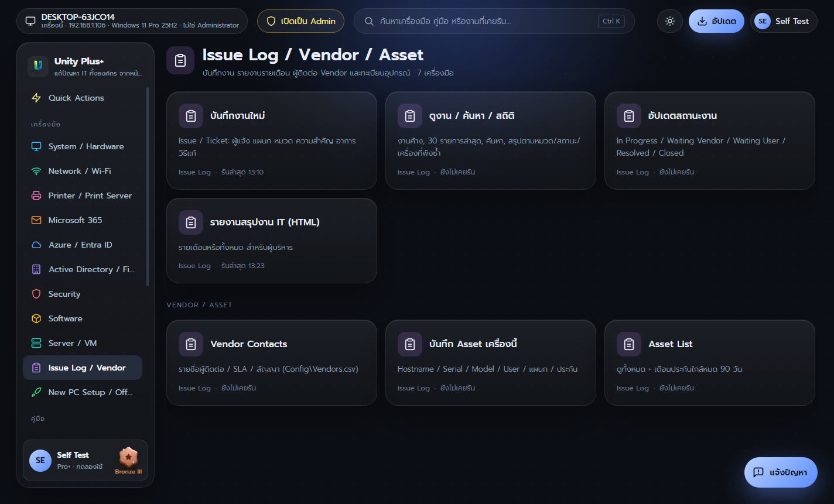Image resolution: width=834 pixels, height=504 pixels.
Task: Click the Software box icon
Action: pyautogui.click(x=36, y=318)
